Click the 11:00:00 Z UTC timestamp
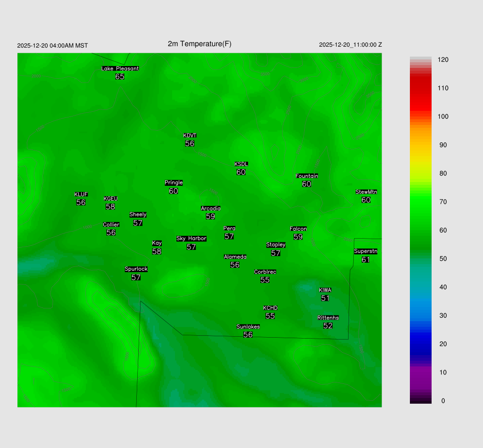Image resolution: width=483 pixels, height=448 pixels. tap(350, 45)
